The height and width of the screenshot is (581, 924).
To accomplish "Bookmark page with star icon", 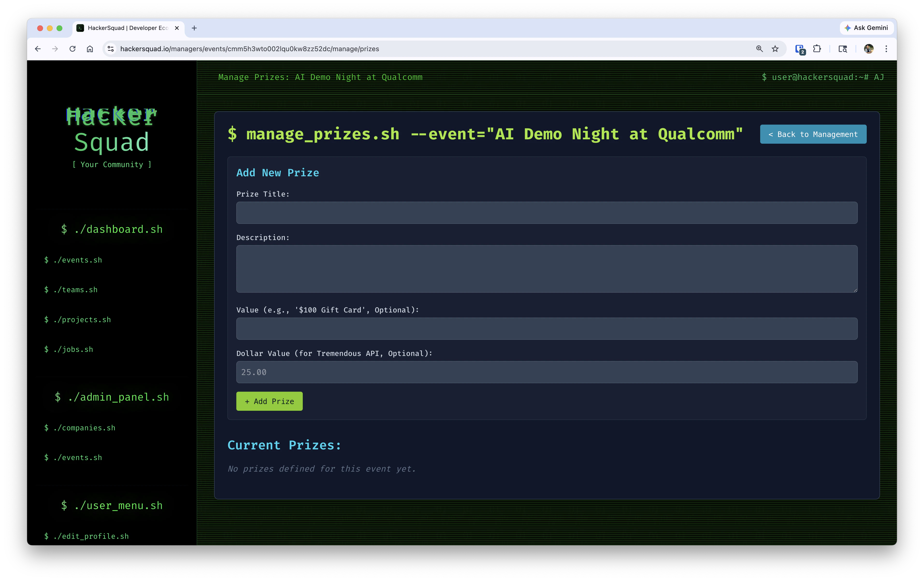I will (775, 49).
